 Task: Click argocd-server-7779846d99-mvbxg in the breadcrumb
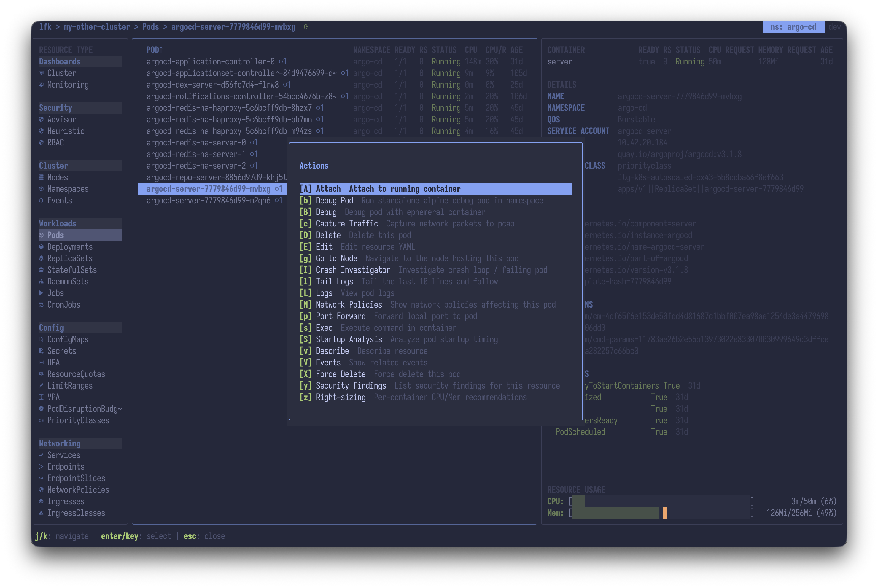pyautogui.click(x=233, y=27)
